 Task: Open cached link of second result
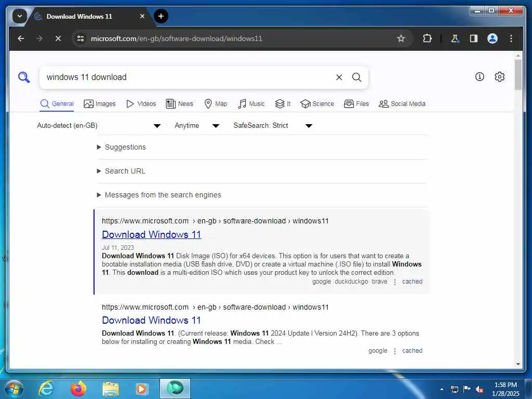point(412,351)
